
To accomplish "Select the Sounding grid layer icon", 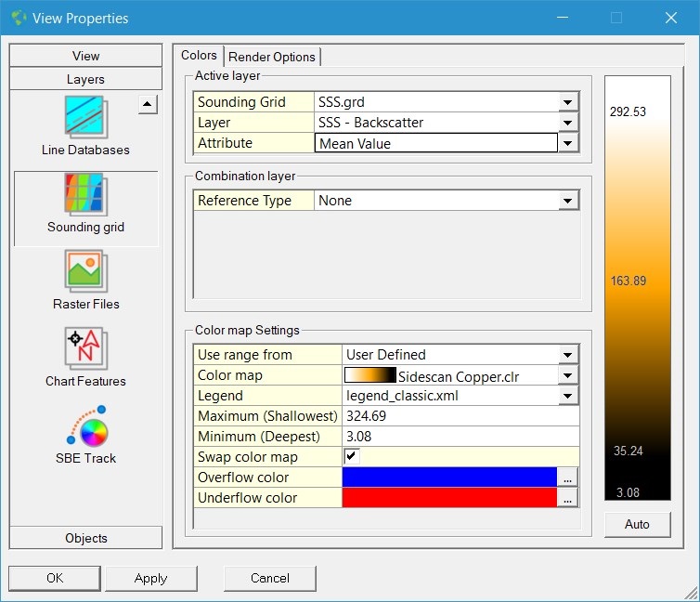I will point(85,195).
